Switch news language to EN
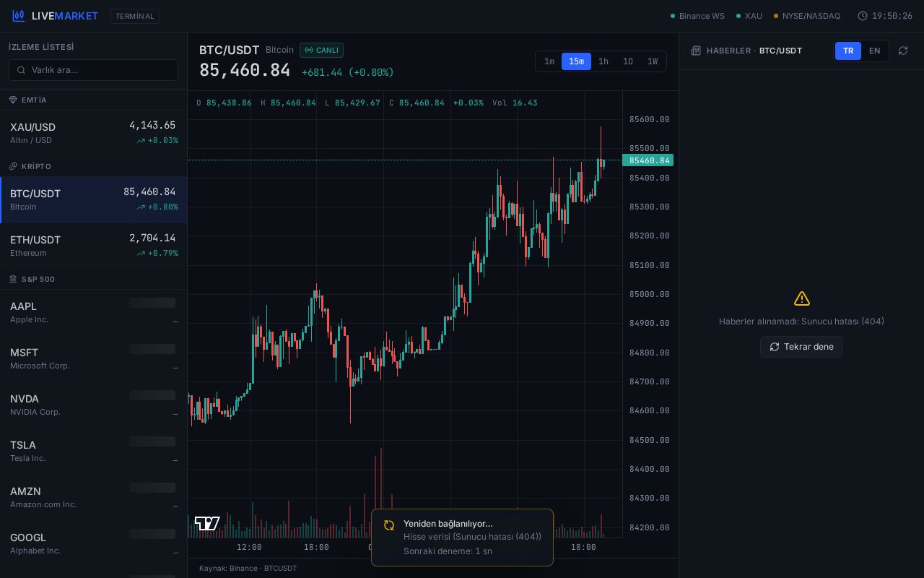The image size is (924, 578). [874, 51]
